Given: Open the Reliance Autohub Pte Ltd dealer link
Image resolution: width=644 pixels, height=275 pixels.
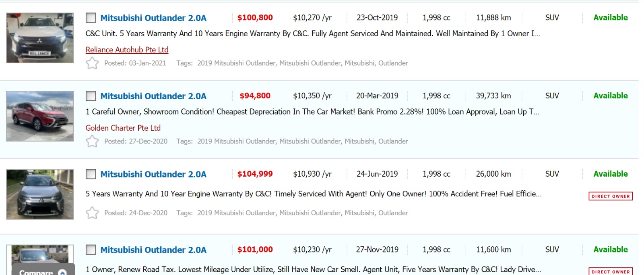Looking at the screenshot, I should 127,50.
